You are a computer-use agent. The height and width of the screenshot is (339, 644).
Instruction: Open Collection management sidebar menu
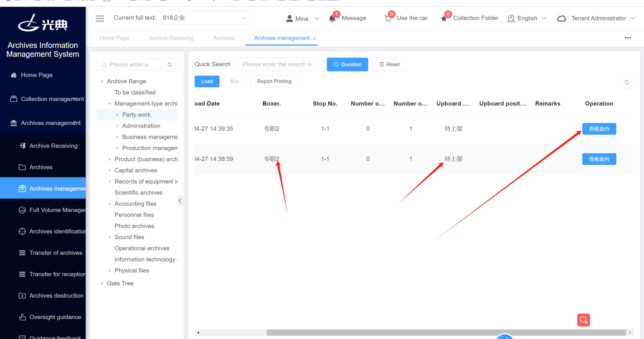coord(43,99)
